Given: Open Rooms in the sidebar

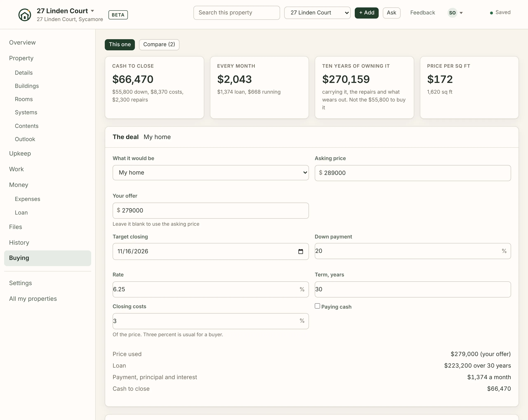Looking at the screenshot, I should pyautogui.click(x=24, y=99).
